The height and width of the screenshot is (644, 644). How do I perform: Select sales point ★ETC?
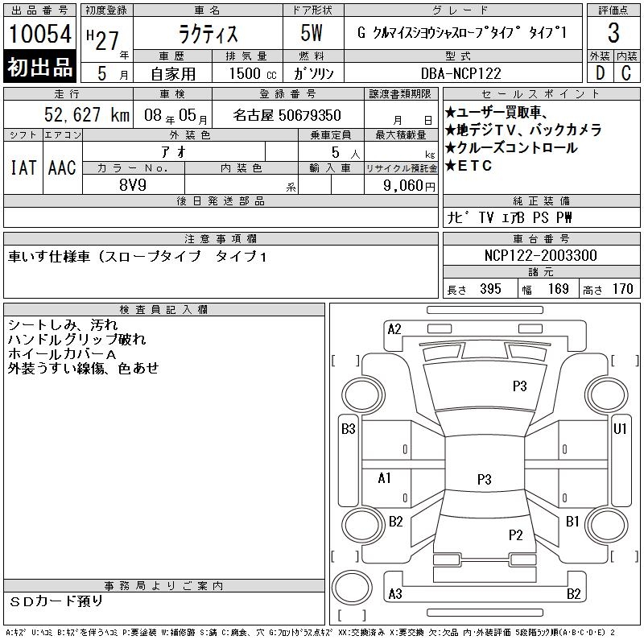469,166
